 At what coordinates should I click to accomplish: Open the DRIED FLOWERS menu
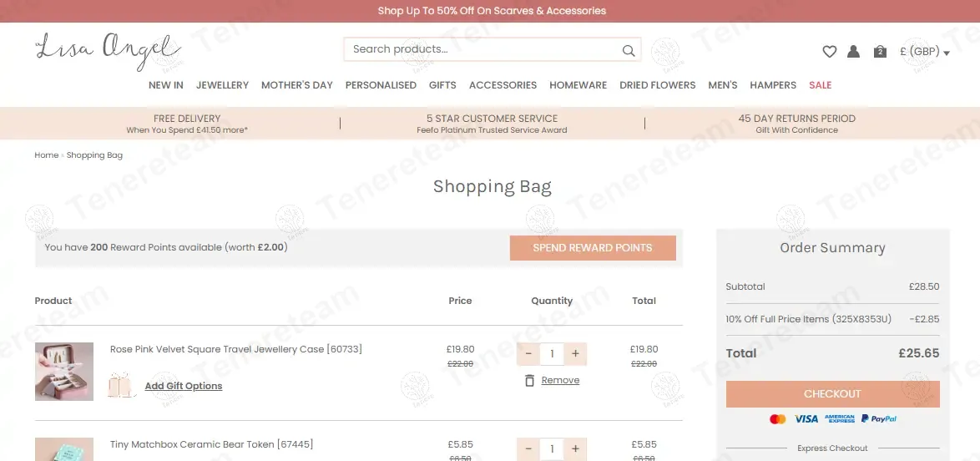click(658, 85)
